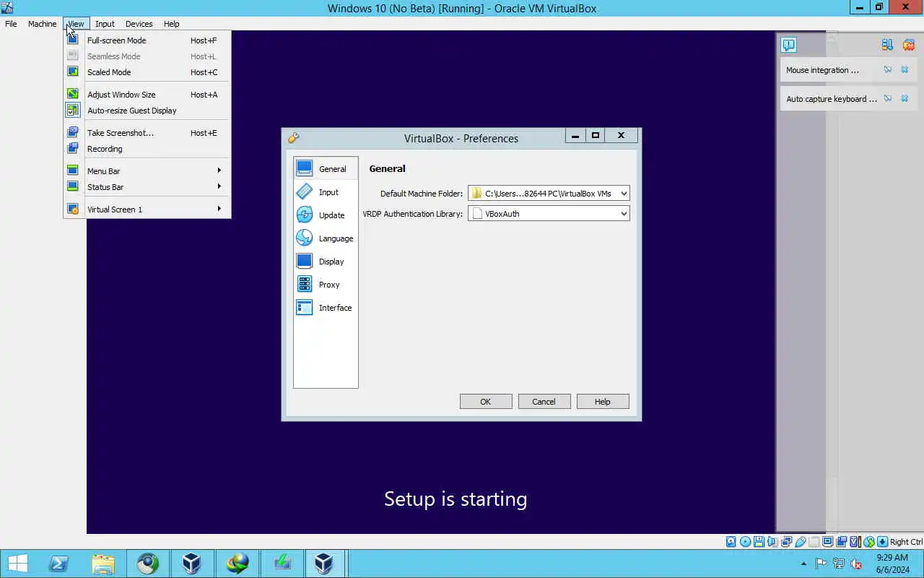The height and width of the screenshot is (578, 924).
Task: Select Display category in Preferences
Action: tap(326, 262)
